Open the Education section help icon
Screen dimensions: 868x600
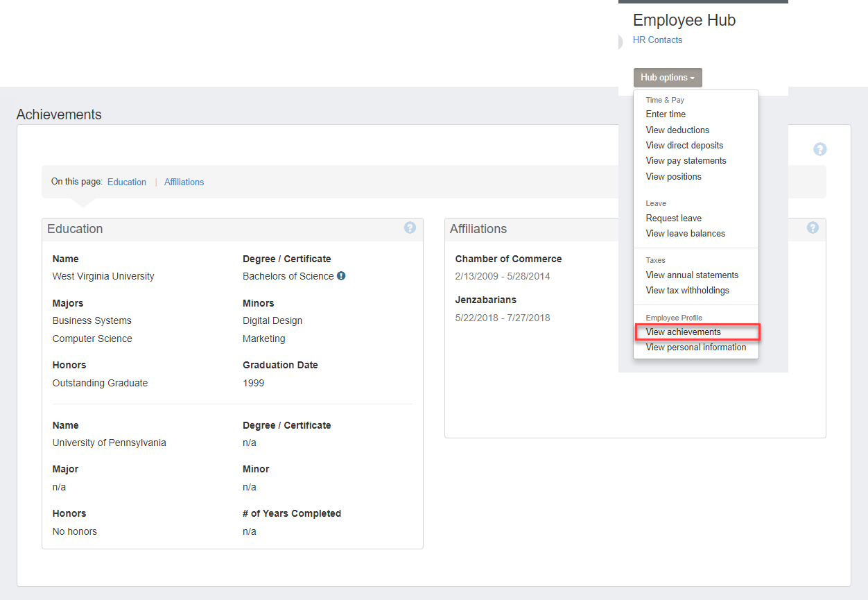click(410, 228)
